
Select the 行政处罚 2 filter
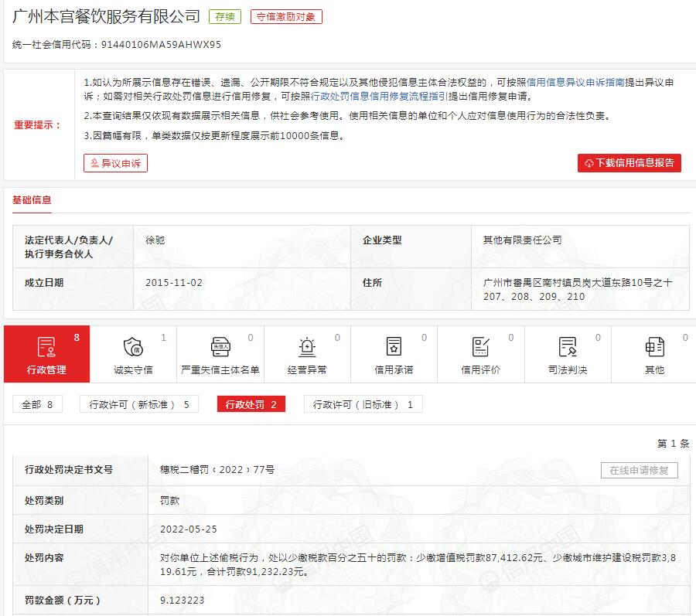pyautogui.click(x=251, y=404)
